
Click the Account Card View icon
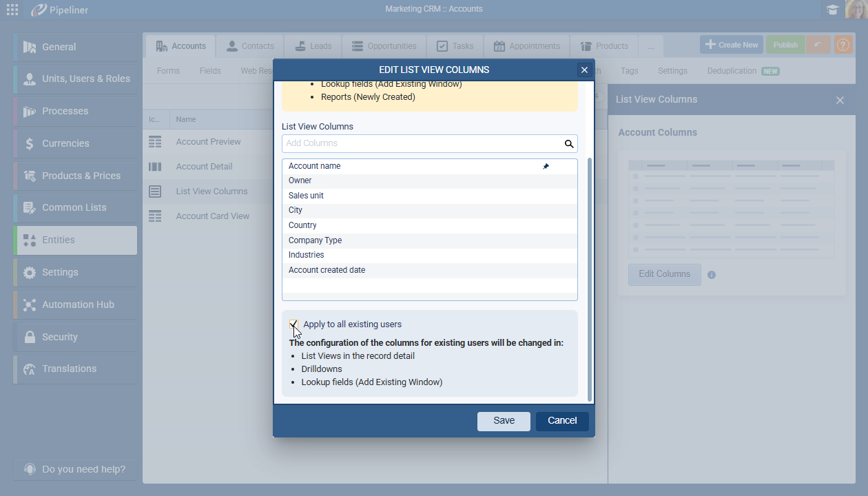tap(155, 216)
